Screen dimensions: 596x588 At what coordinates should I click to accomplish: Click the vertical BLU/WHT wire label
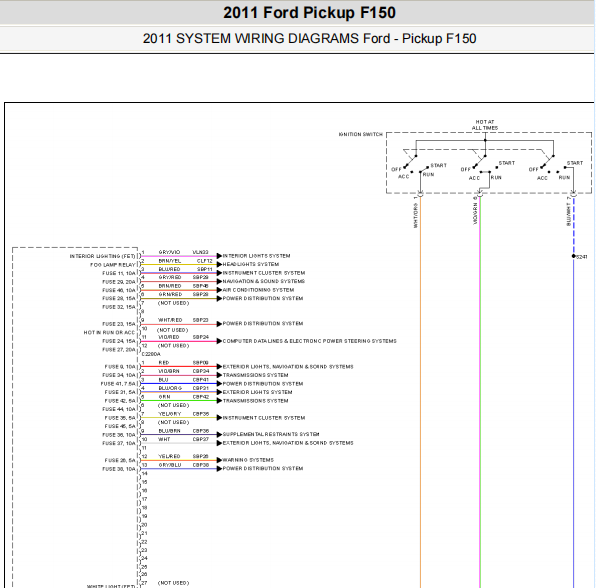tap(569, 214)
